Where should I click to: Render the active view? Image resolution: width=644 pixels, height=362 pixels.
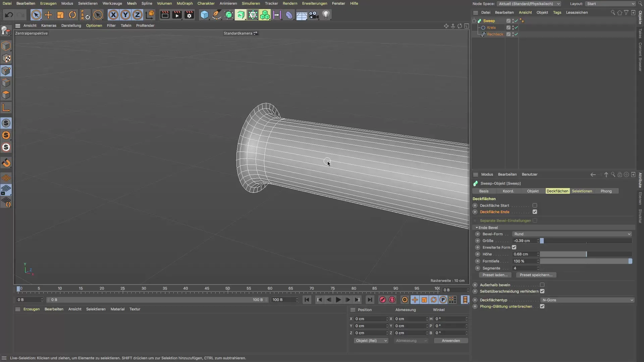click(x=165, y=15)
